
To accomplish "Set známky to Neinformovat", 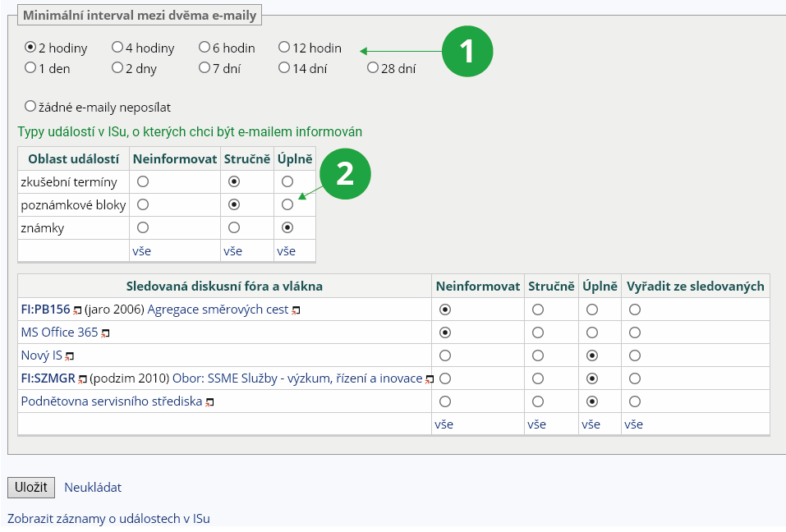I will pyautogui.click(x=143, y=227).
